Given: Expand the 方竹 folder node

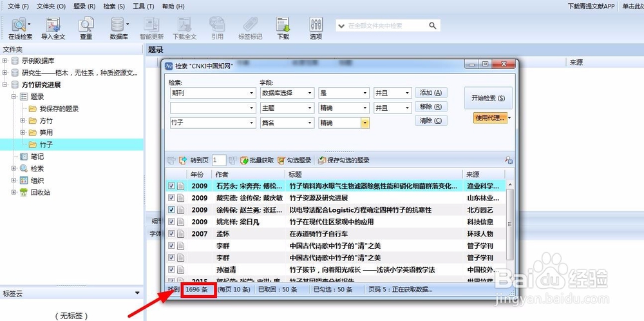Looking at the screenshot, I should pyautogui.click(x=23, y=121).
